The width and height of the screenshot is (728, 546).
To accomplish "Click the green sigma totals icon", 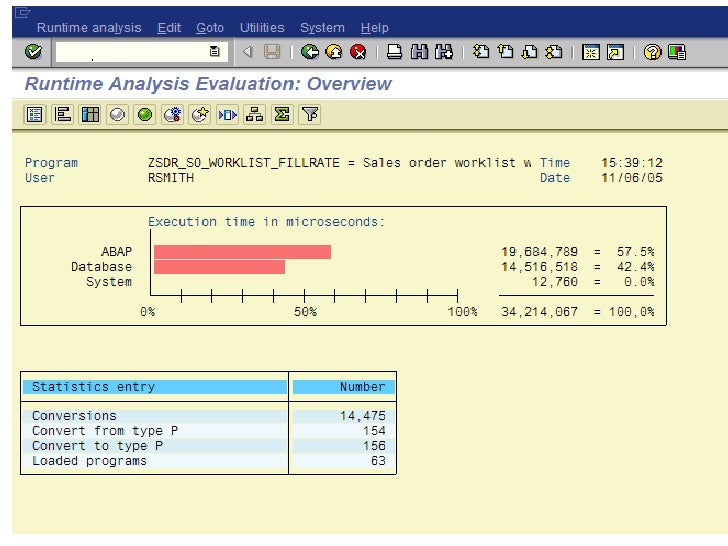I will (x=282, y=114).
